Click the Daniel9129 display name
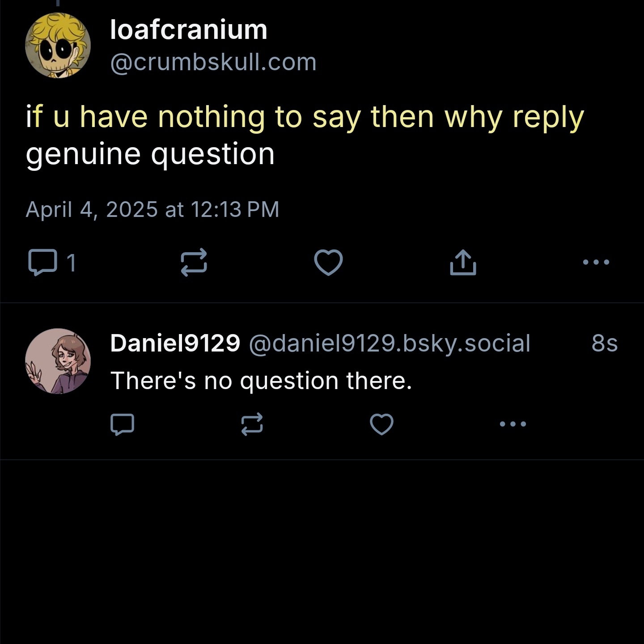The image size is (644, 644). (175, 343)
